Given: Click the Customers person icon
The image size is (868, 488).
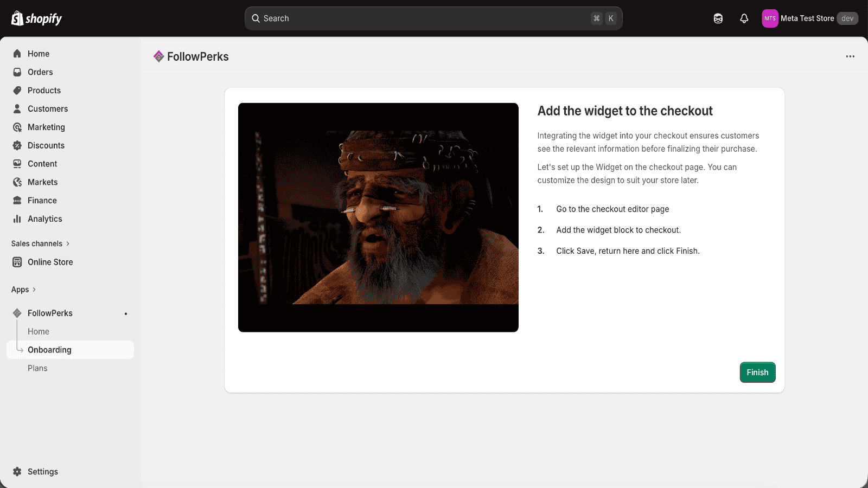Looking at the screenshot, I should pyautogui.click(x=17, y=109).
